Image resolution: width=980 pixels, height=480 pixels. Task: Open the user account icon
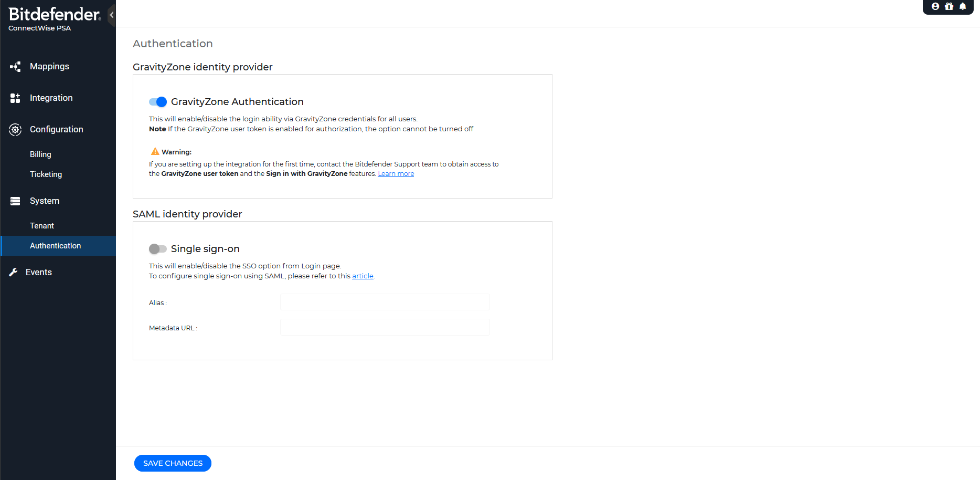[935, 6]
